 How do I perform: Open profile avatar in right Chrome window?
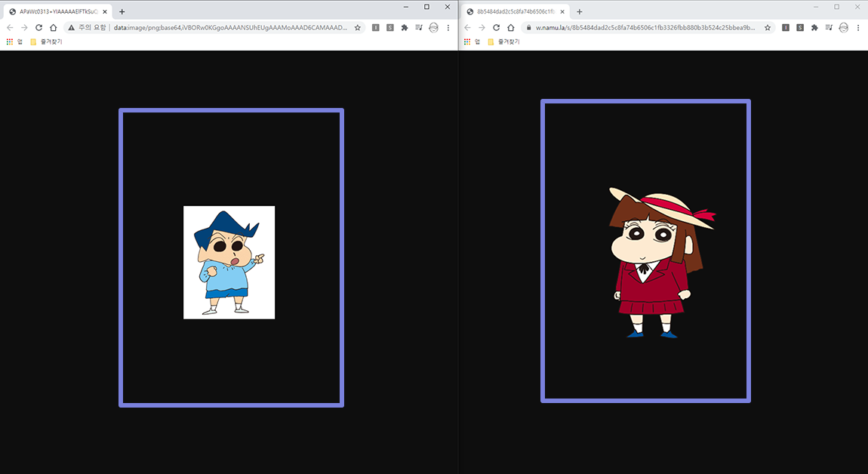(843, 28)
